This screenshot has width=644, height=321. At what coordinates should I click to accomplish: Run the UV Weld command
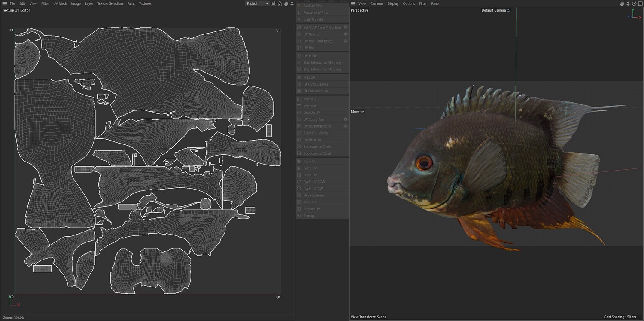pyautogui.click(x=322, y=48)
